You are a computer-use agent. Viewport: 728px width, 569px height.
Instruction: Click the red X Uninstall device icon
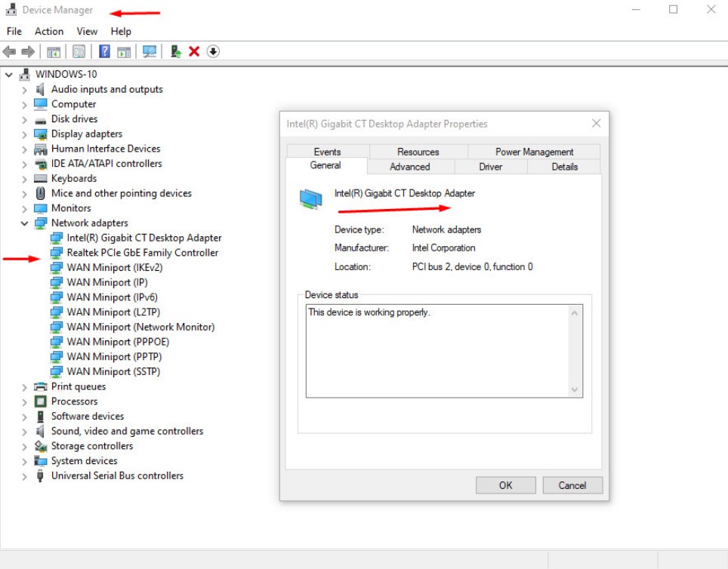[x=194, y=51]
